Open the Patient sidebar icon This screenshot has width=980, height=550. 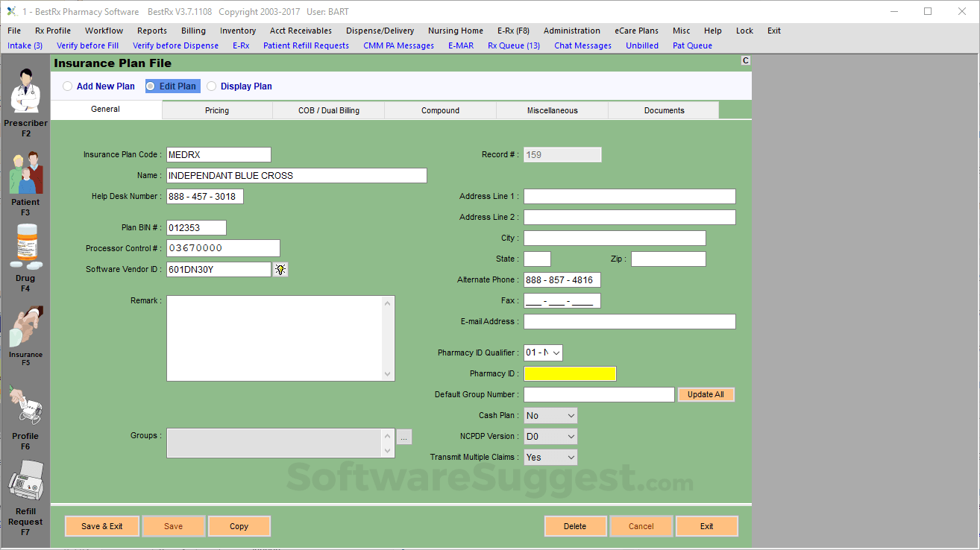(26, 173)
